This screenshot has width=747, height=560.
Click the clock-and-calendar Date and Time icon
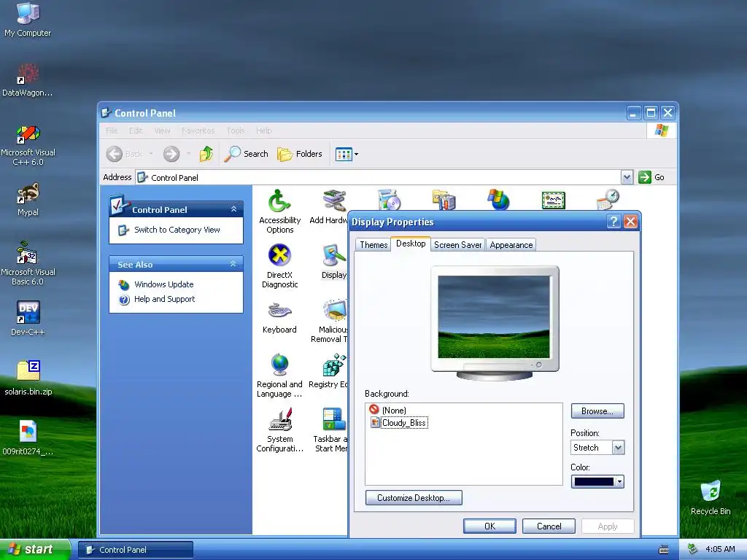(x=608, y=200)
